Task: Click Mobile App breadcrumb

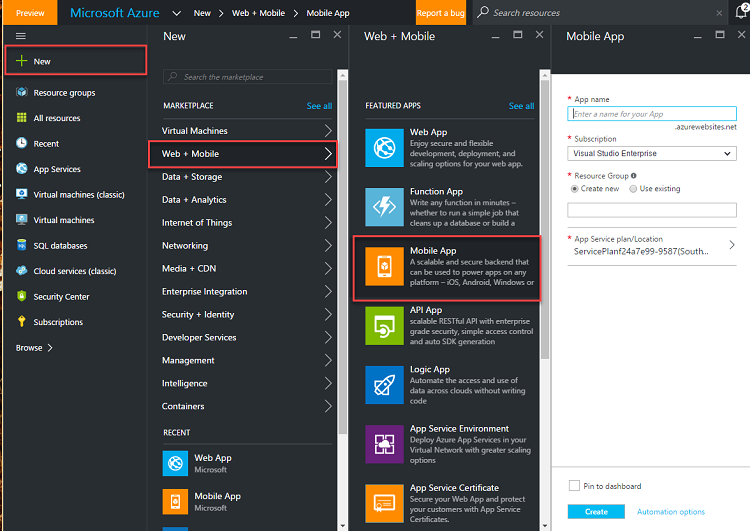Action: (328, 13)
